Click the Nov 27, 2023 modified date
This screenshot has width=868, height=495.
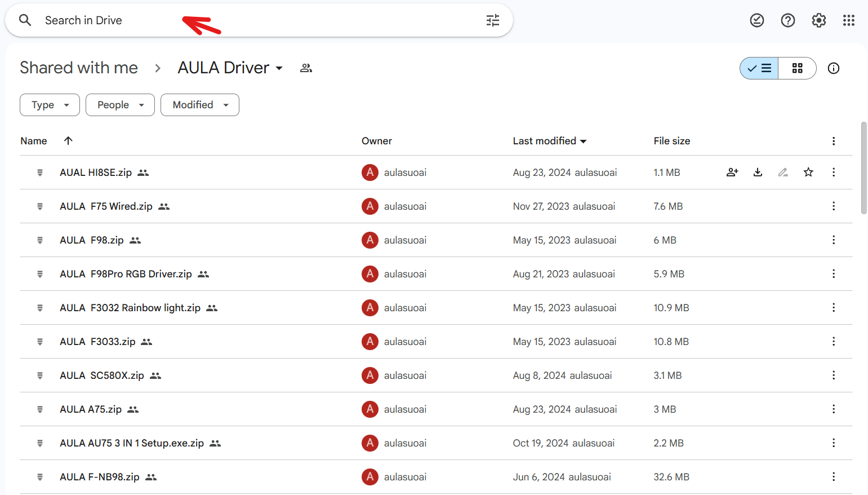(x=541, y=206)
